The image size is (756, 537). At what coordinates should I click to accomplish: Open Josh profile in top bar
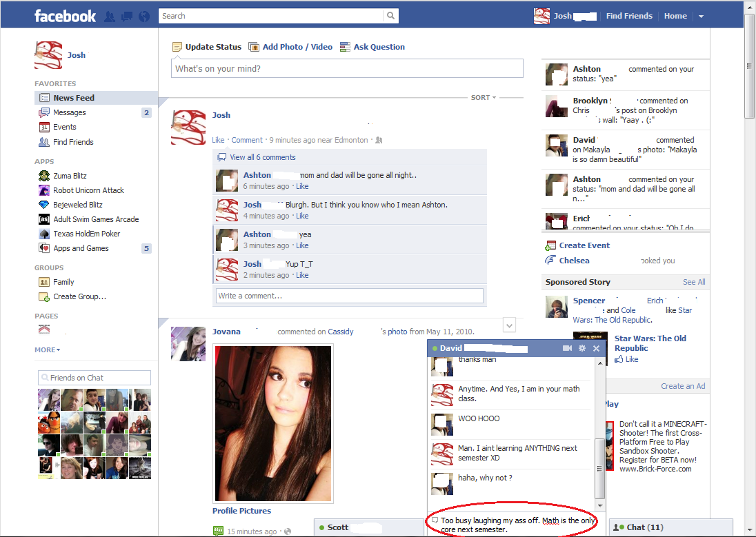(x=565, y=16)
